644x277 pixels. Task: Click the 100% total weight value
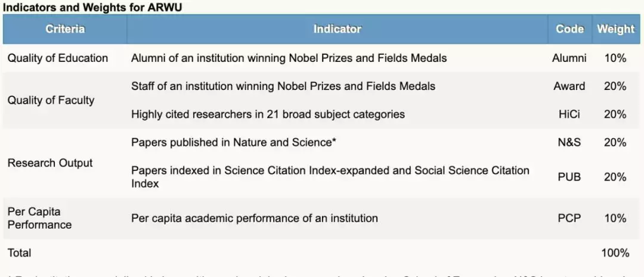[x=615, y=253]
